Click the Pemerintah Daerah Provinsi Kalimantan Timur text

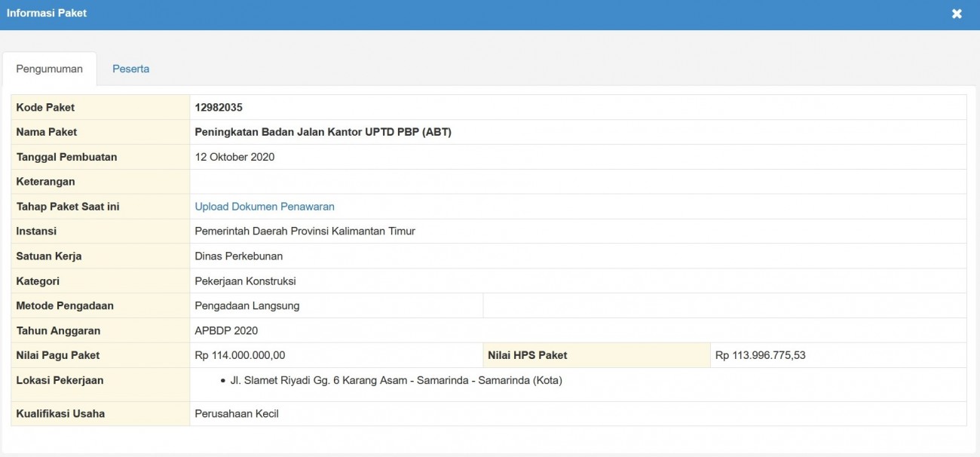305,232
